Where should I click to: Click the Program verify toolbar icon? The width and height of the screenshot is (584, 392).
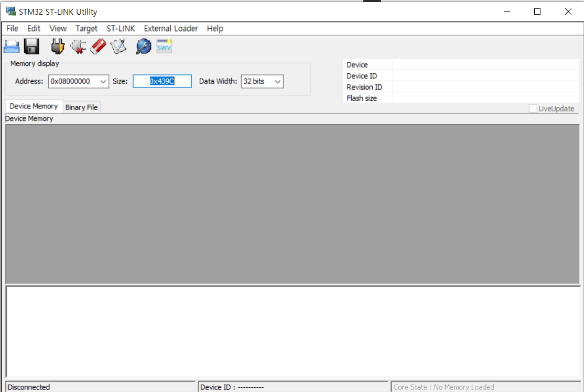coord(118,47)
